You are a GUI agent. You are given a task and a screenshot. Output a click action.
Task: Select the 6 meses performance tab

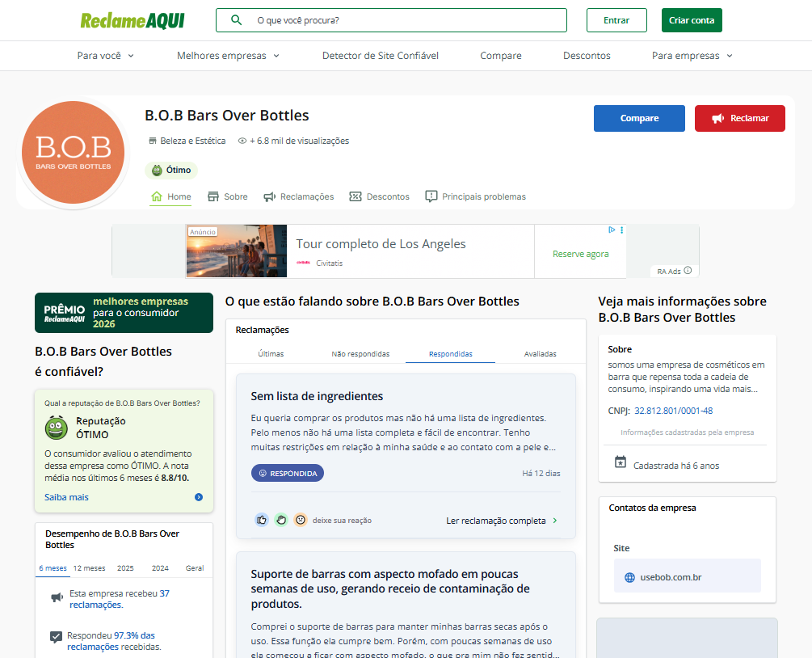tap(53, 568)
